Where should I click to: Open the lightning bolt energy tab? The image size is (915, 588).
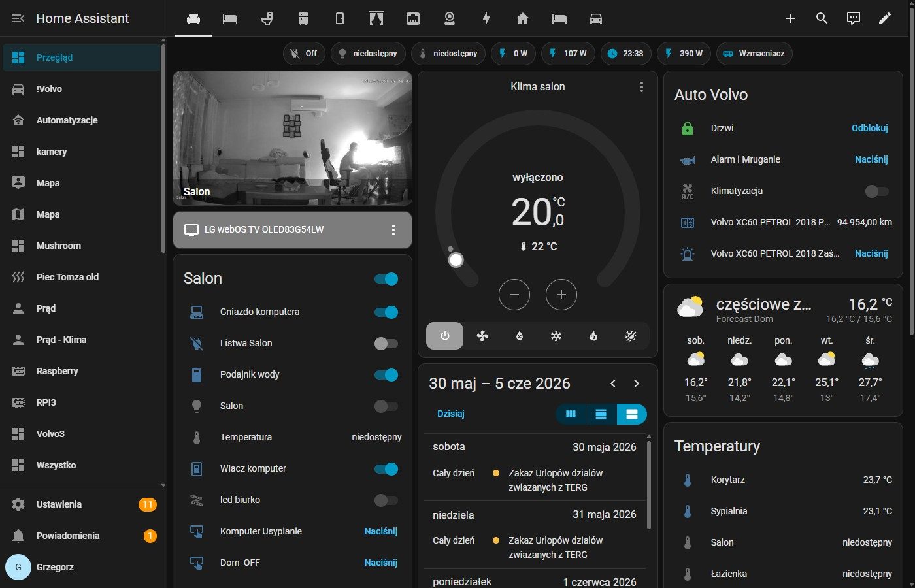click(x=486, y=18)
